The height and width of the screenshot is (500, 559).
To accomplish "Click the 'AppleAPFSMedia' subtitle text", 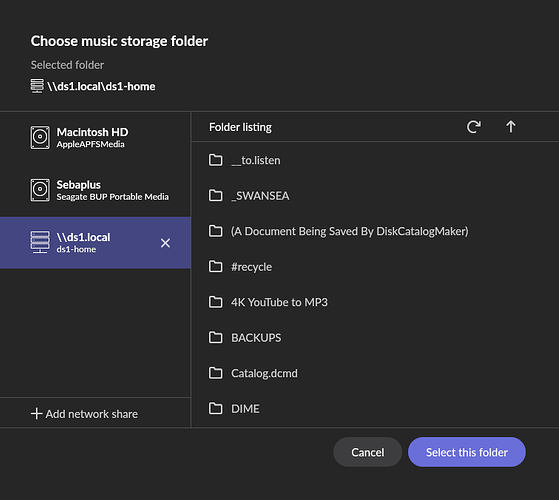I will coord(91,144).
